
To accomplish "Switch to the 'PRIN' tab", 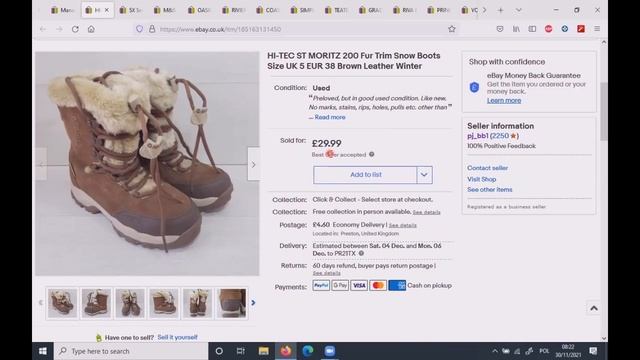I will coord(438,10).
